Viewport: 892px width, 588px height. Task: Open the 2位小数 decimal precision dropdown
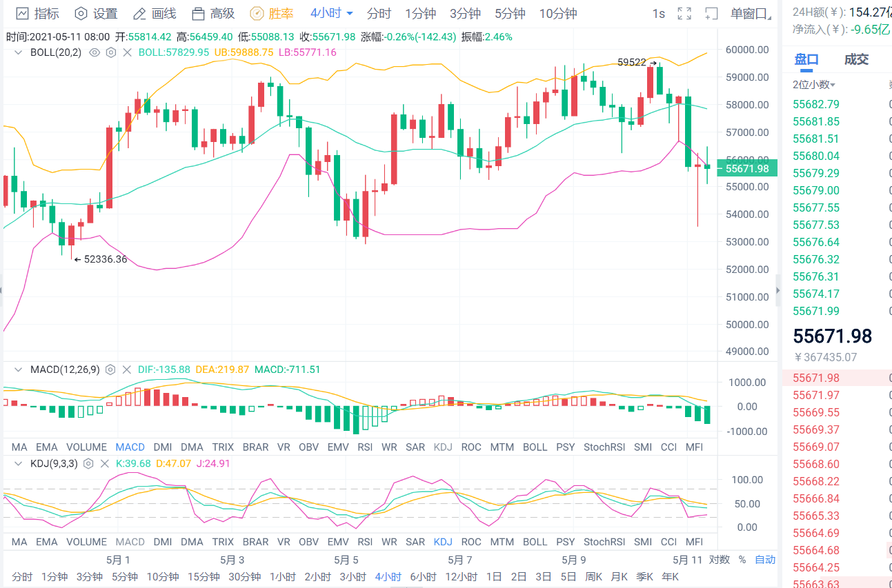tap(814, 85)
